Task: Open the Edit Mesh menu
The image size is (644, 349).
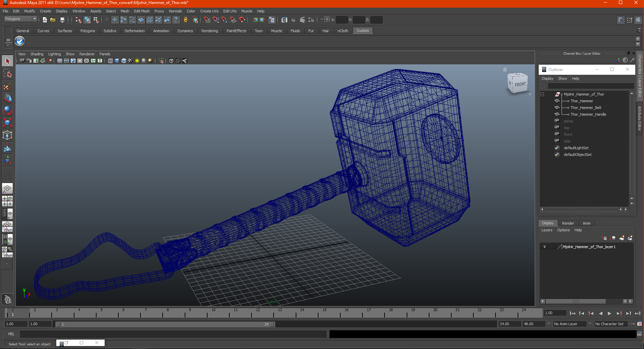Action: [x=142, y=11]
